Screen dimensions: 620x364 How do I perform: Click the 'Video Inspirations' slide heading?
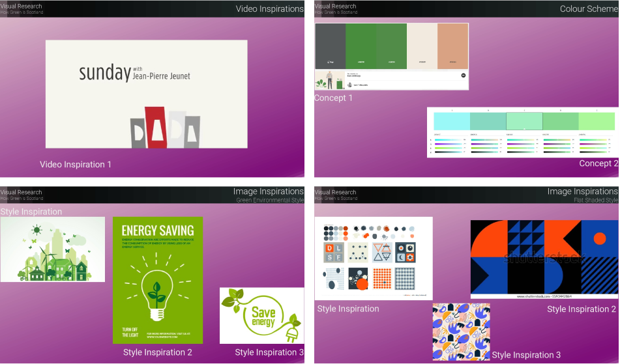(x=270, y=8)
